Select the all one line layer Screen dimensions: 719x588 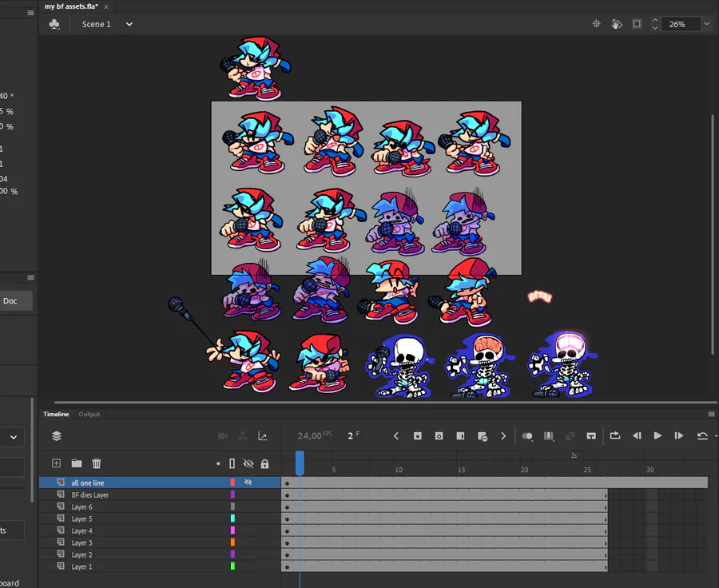[x=160, y=483]
